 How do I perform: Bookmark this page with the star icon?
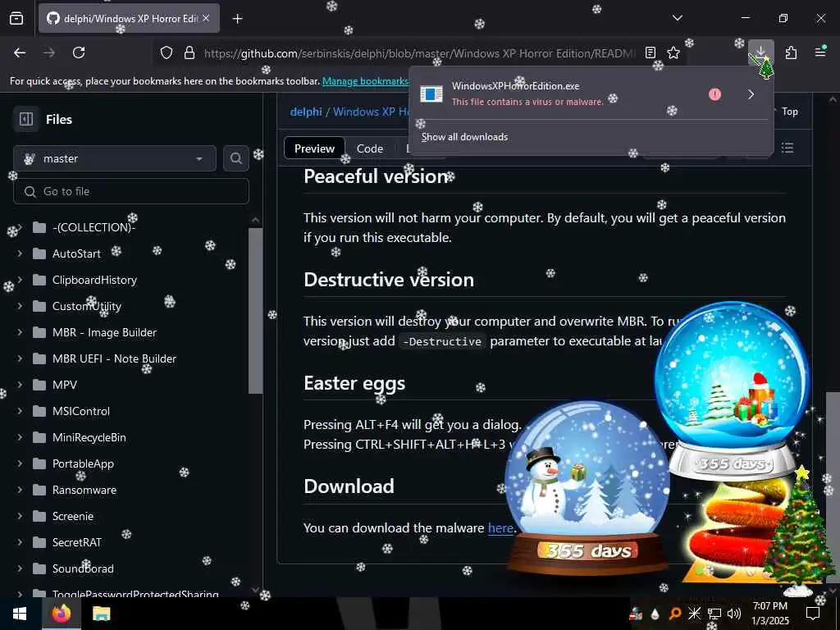click(673, 52)
